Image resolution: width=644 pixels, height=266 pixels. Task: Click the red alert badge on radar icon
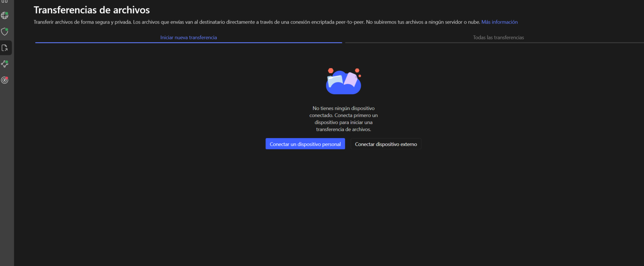coord(7,78)
